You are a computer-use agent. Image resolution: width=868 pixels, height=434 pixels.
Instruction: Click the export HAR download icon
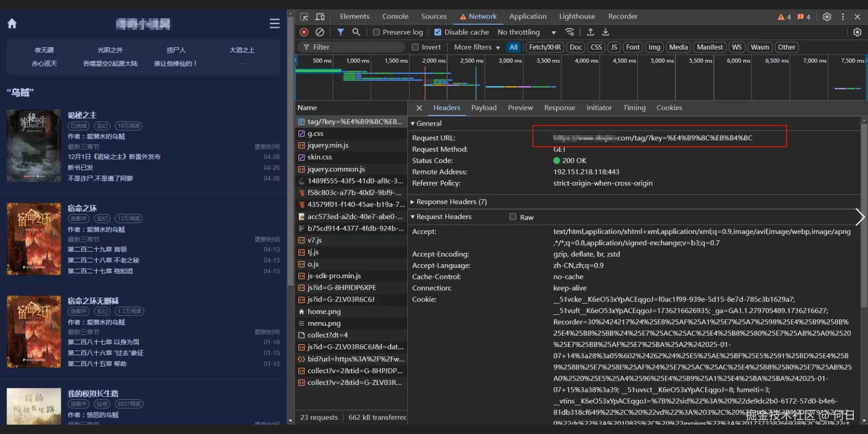pyautogui.click(x=606, y=32)
